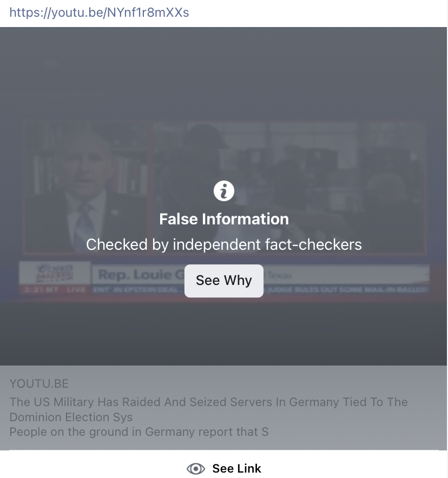Viewport: 448px width, 478px height.
Task: Click the blurred show logo beside name banner
Action: [x=55, y=273]
